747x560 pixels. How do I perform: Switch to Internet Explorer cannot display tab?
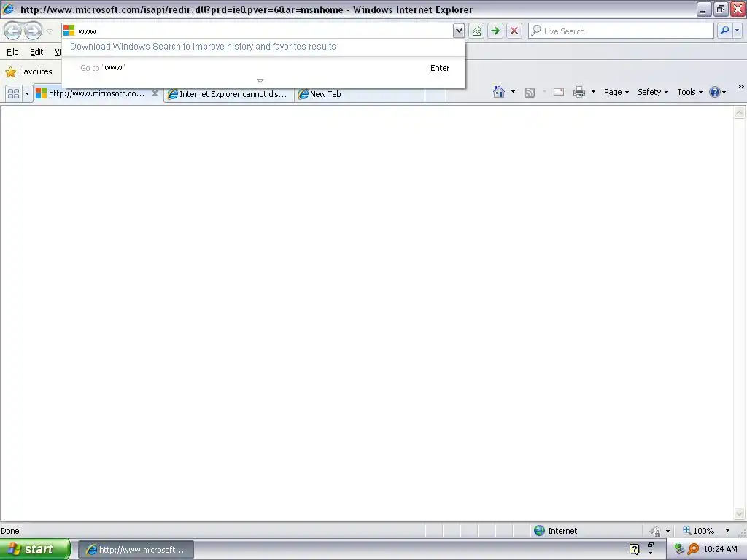[228, 94]
